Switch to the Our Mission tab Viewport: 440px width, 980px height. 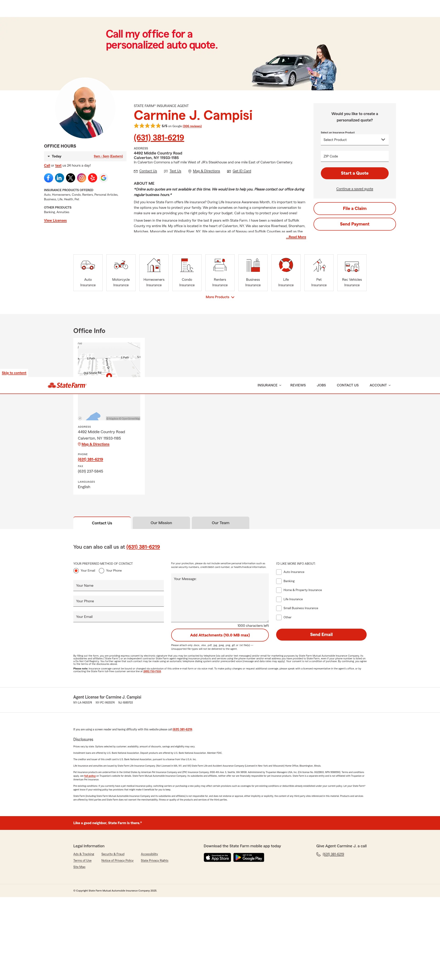tap(161, 523)
